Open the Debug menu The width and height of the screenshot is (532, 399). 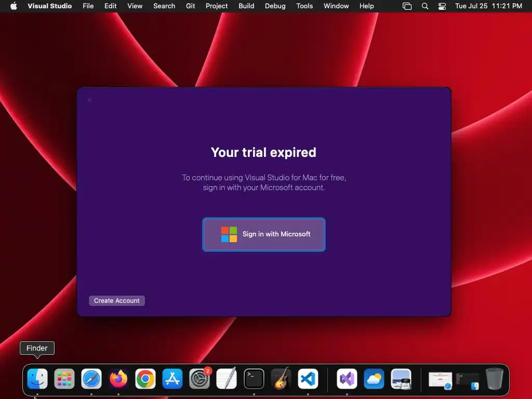(275, 6)
